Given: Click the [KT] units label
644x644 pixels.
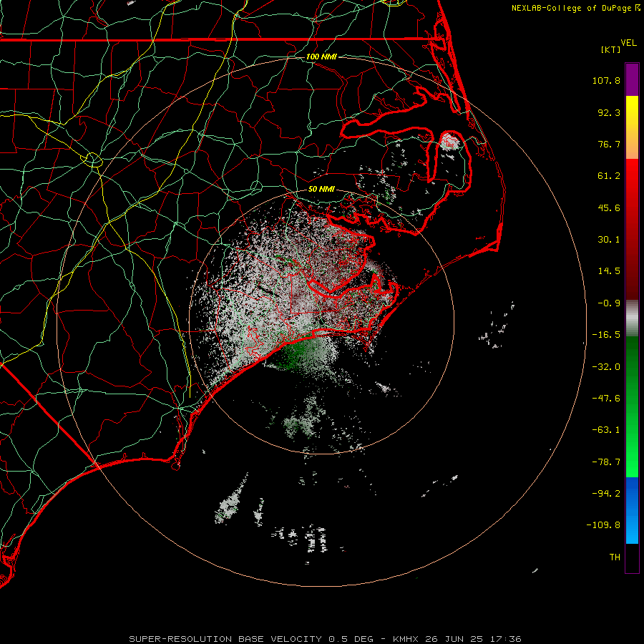Looking at the screenshot, I should [x=611, y=49].
